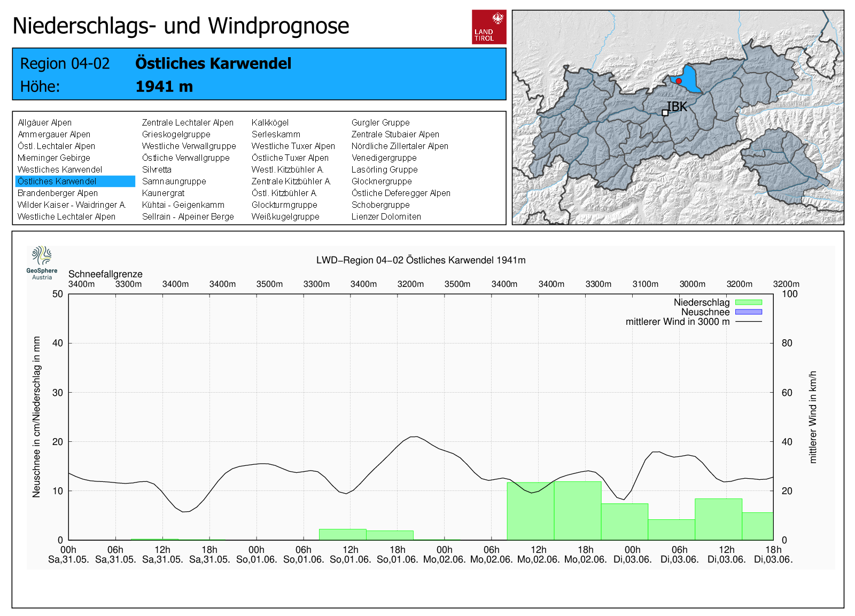Select Kühtai - Geigenkamm region
855x616 pixels.
point(183,205)
